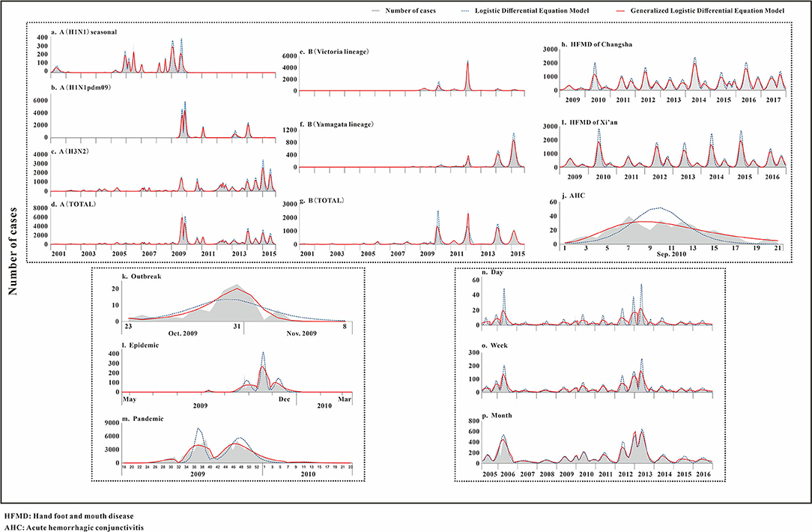Image resolution: width=812 pixels, height=532 pixels.
Task: Click panel title 'f. B (Yamagata lineage)'
Action: (x=336, y=124)
